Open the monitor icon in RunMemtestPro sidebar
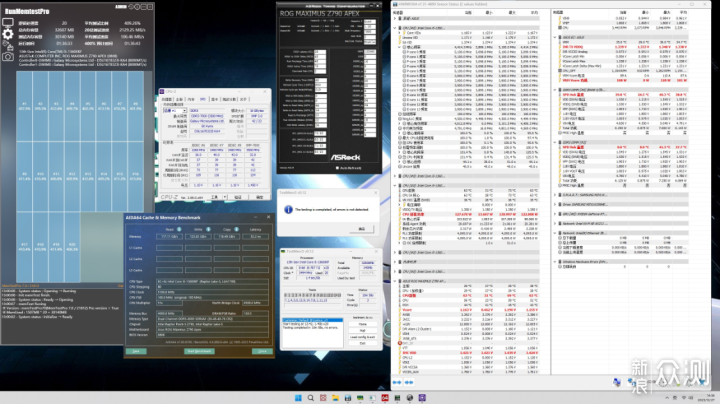Image resolution: width=720 pixels, height=404 pixels. click(7, 22)
